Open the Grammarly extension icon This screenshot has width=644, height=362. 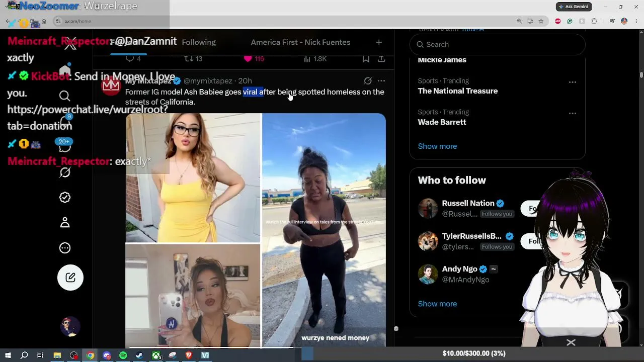[x=570, y=21]
